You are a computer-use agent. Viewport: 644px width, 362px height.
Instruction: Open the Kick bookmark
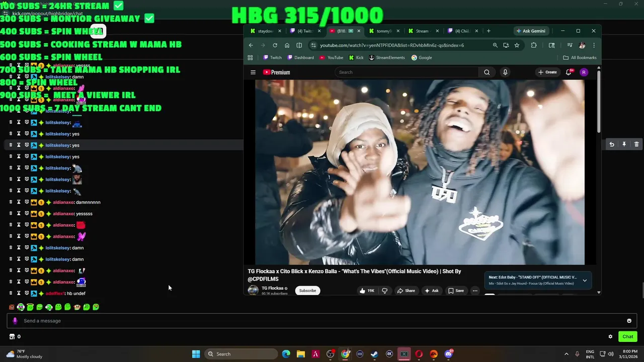pyautogui.click(x=356, y=58)
